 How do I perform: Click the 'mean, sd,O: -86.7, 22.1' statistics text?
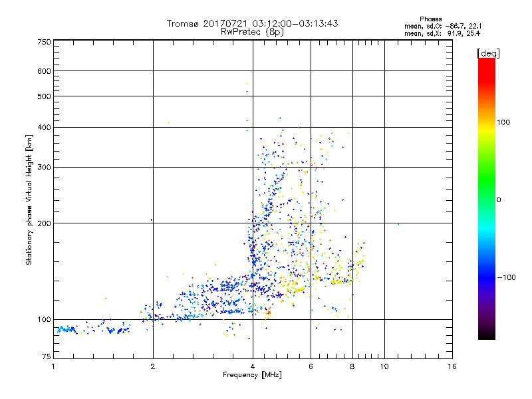click(443, 26)
